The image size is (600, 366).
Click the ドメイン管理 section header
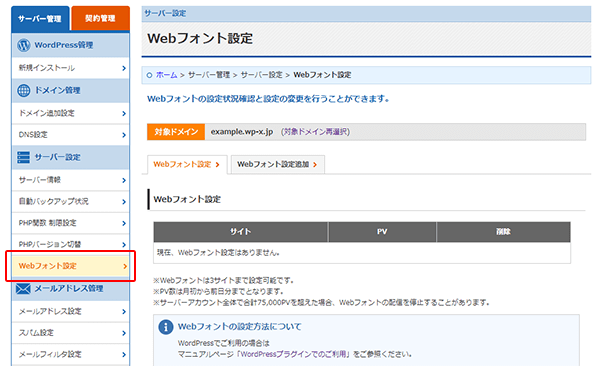click(71, 90)
